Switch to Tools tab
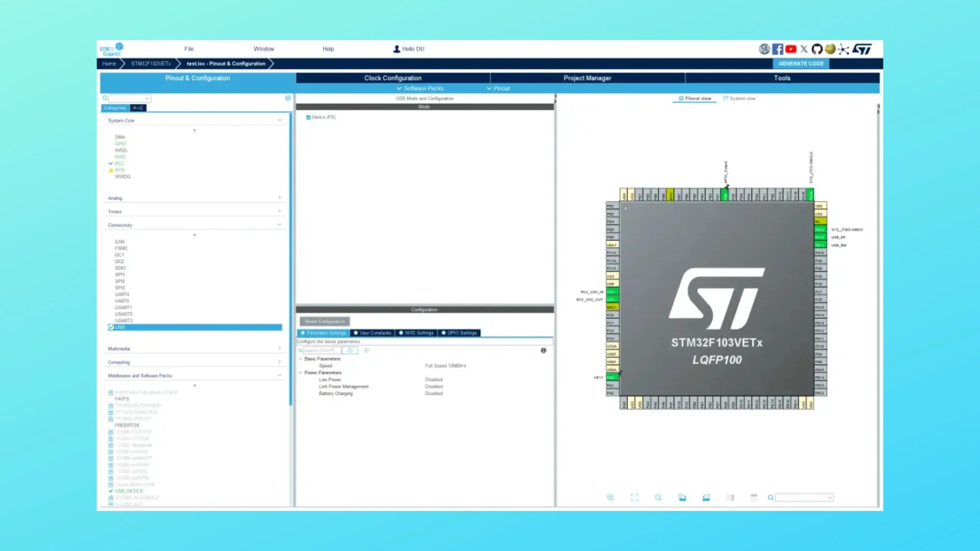The image size is (980, 551). 782,78
